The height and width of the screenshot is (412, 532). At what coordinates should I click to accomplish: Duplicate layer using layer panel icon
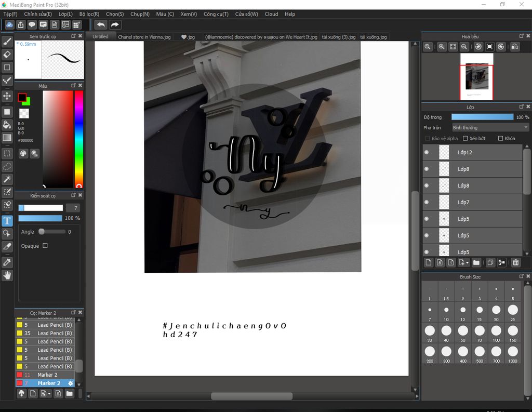pos(490,262)
